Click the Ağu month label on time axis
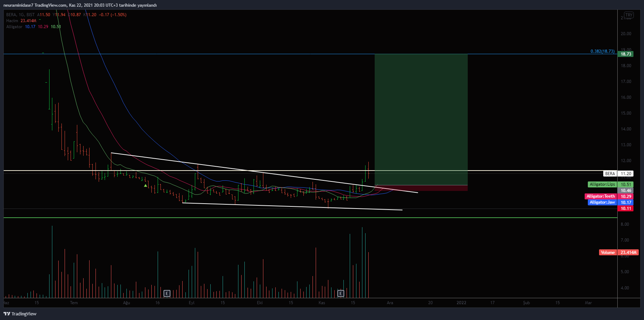Image resolution: width=644 pixels, height=320 pixels. tap(126, 303)
